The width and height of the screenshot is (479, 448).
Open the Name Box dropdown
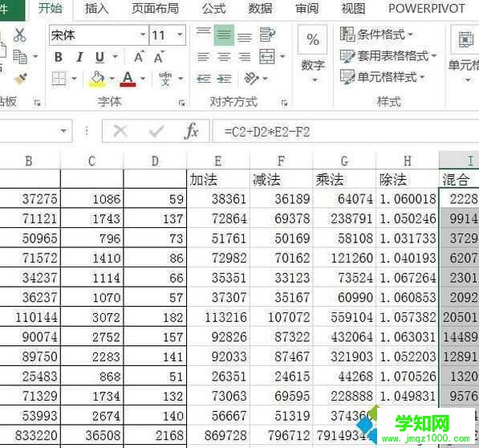coord(63,131)
